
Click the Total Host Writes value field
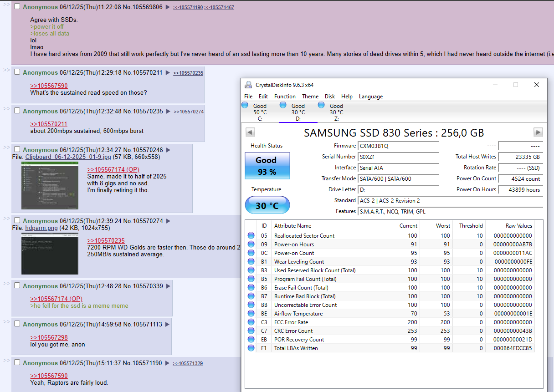[520, 157]
